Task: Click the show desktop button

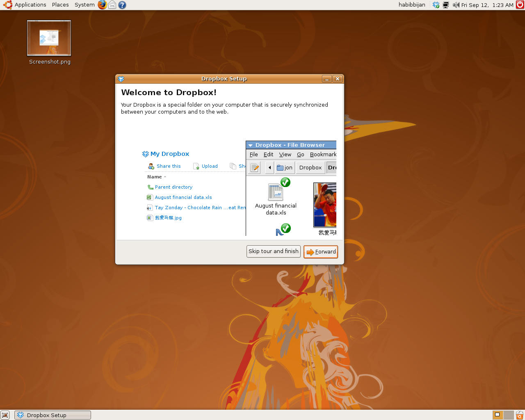Action: point(5,415)
